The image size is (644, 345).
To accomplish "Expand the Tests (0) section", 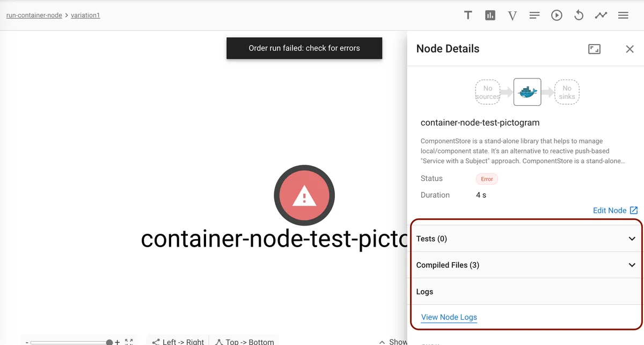I will coord(632,239).
